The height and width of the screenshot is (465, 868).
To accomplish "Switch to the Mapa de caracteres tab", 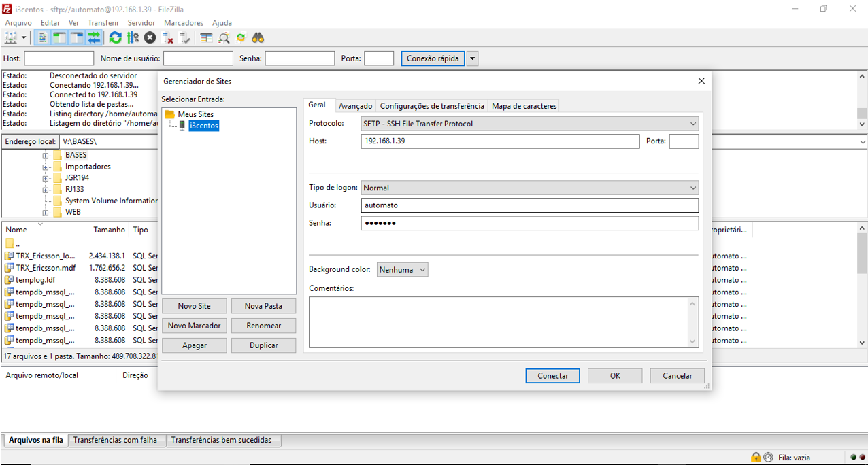I will coord(524,106).
